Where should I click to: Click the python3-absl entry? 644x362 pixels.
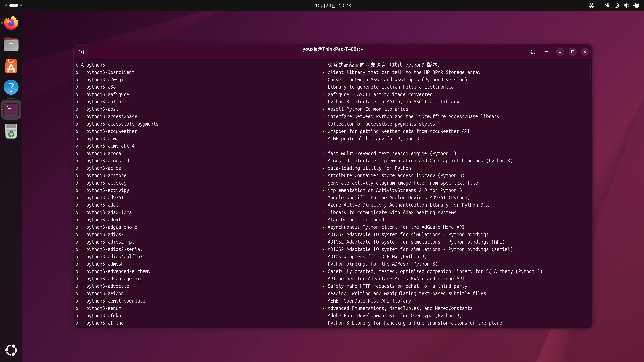[x=102, y=109]
